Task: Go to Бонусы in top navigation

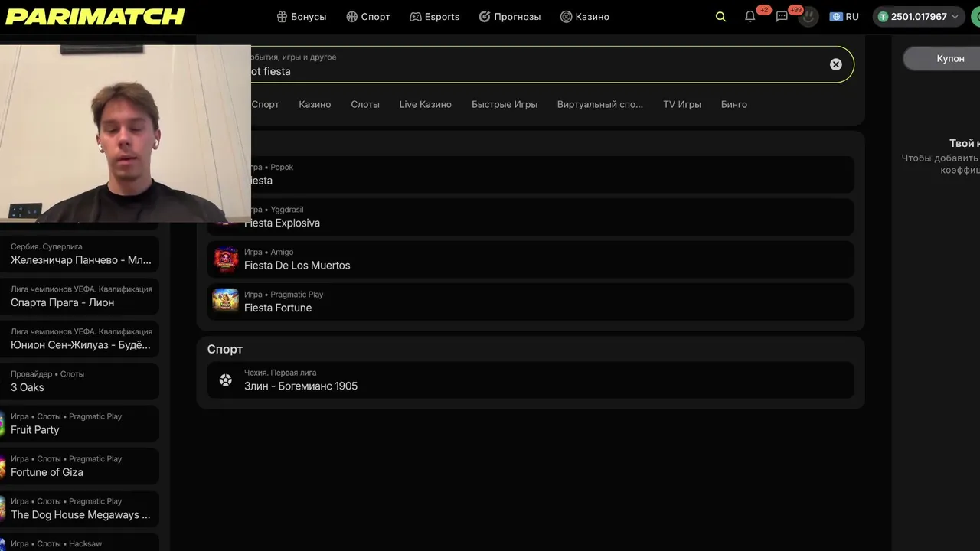Action: tap(302, 17)
